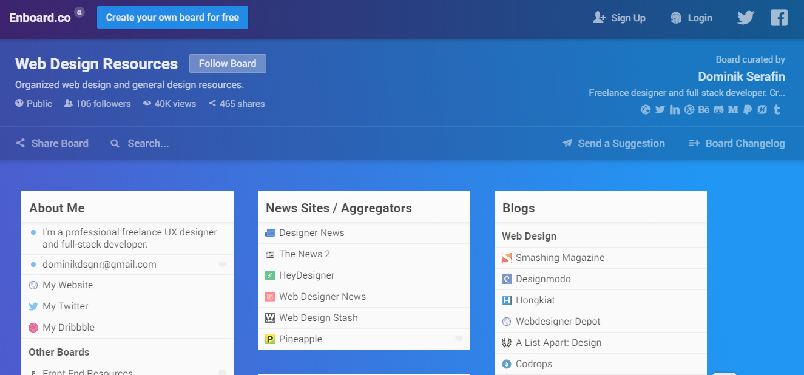
Task: Click the Medium icon in curator social links
Action: (733, 109)
